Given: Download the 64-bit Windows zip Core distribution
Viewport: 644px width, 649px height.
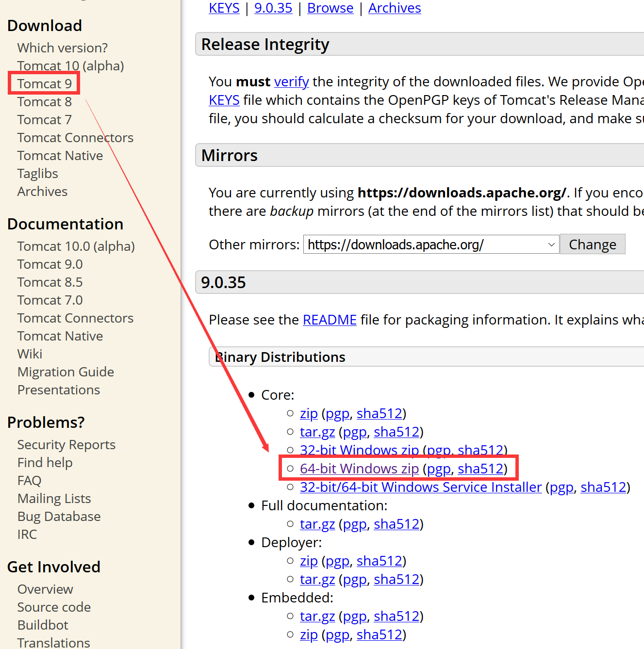Looking at the screenshot, I should pos(359,469).
